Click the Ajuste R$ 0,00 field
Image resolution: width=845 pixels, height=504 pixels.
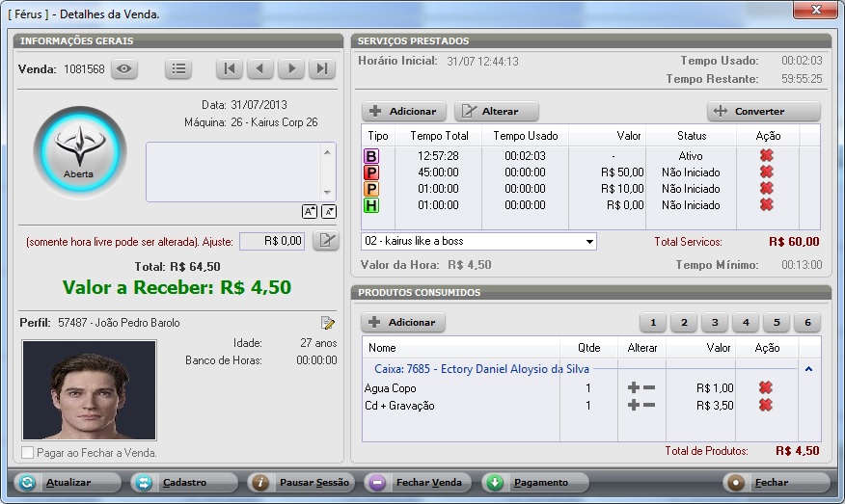(272, 241)
